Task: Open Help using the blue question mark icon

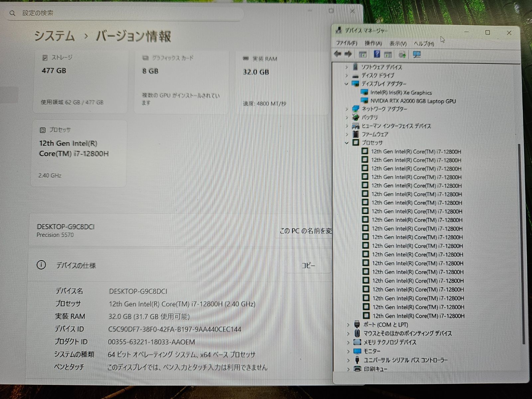Action: click(377, 54)
